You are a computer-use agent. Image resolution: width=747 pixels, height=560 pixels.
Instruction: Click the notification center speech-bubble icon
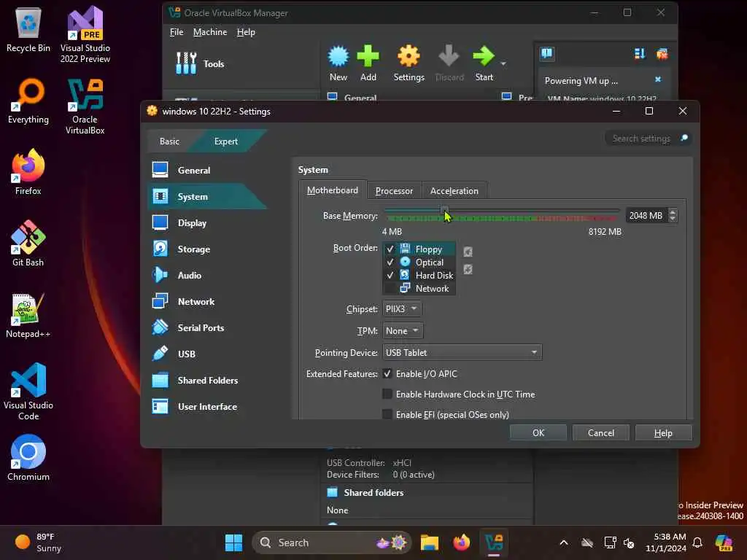547,53
